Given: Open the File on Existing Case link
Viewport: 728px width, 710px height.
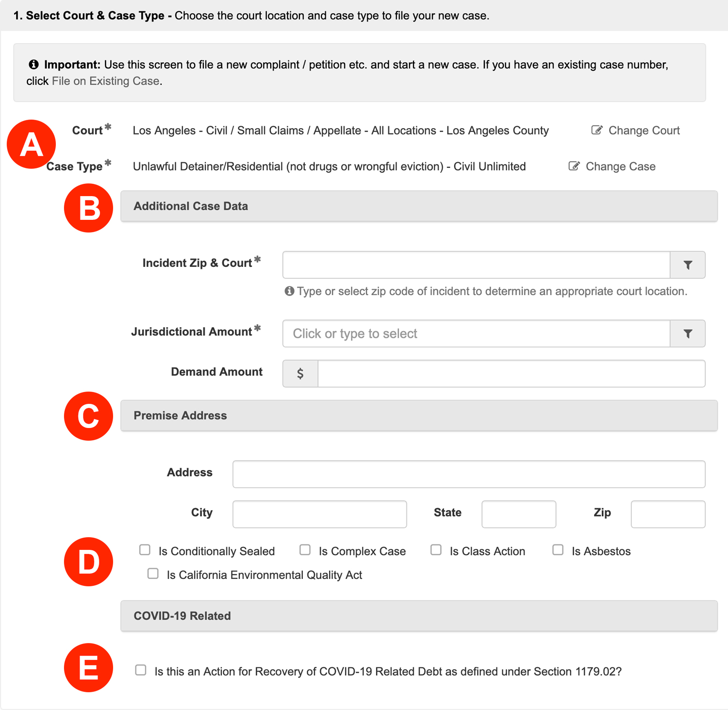Looking at the screenshot, I should pos(105,81).
